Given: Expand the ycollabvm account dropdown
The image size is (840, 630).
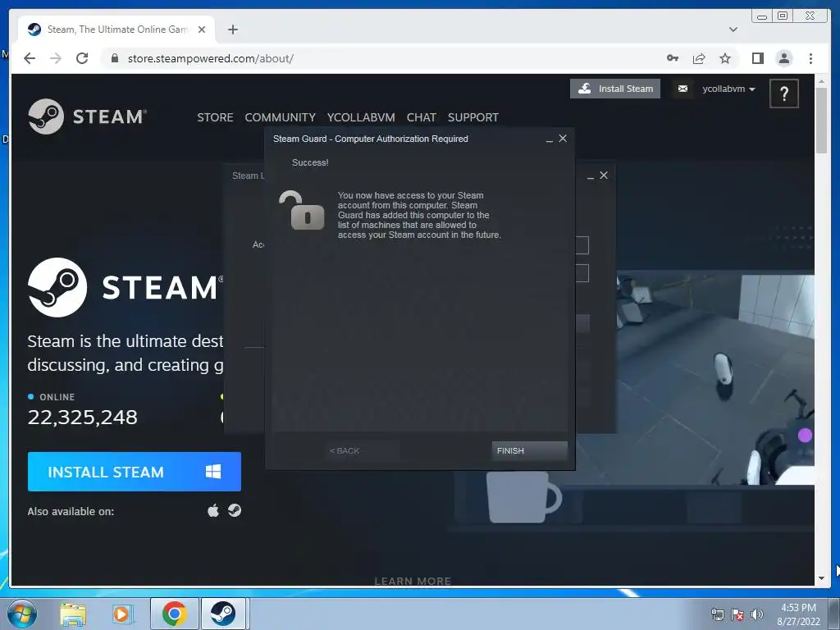Looking at the screenshot, I should (728, 89).
